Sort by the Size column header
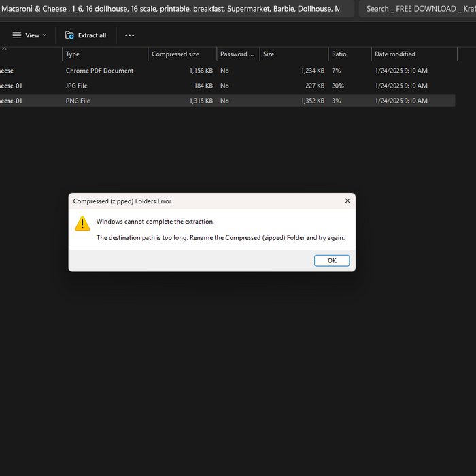This screenshot has width=476, height=476. pos(294,54)
